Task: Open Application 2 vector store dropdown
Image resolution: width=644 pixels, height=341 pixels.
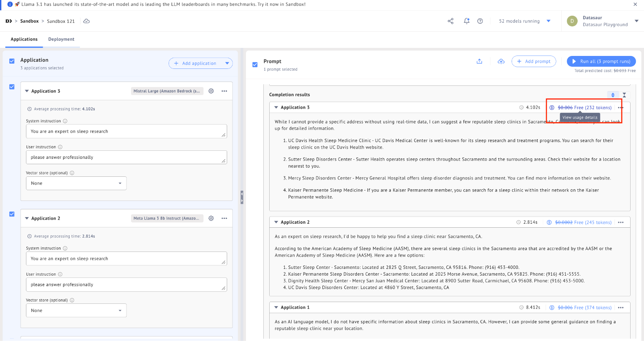Action: pos(76,310)
